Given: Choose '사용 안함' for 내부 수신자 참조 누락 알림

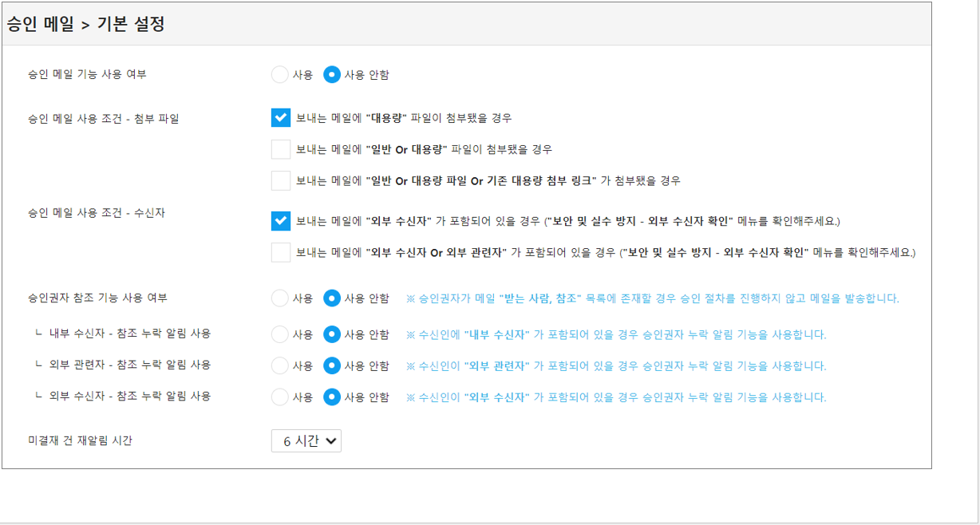Looking at the screenshot, I should point(332,334).
